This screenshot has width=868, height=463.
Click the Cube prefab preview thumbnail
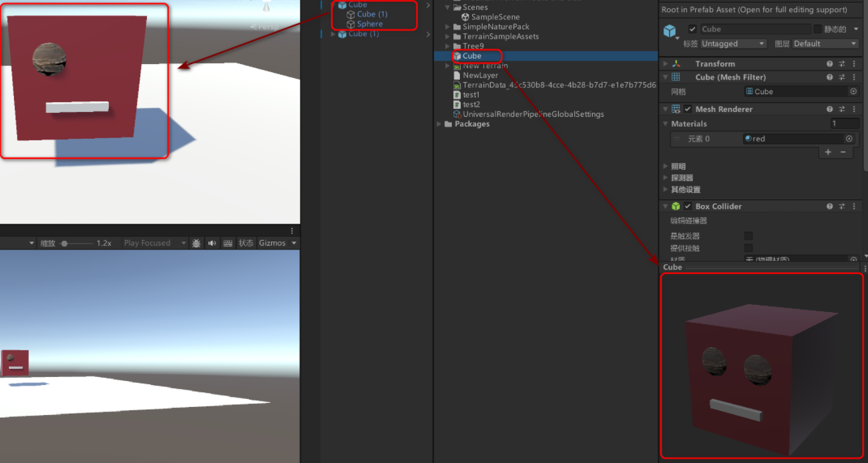coord(762,366)
